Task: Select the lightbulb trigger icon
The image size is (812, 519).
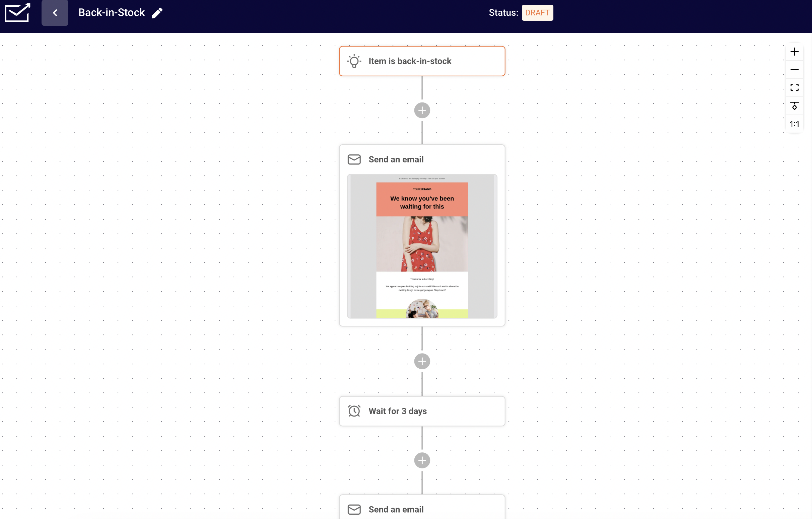Action: click(x=354, y=61)
